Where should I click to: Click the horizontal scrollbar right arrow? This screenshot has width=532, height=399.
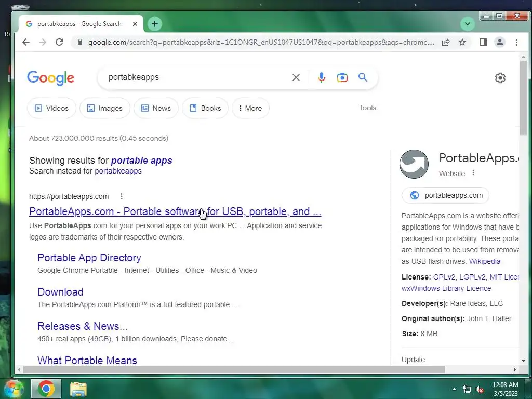click(515, 369)
